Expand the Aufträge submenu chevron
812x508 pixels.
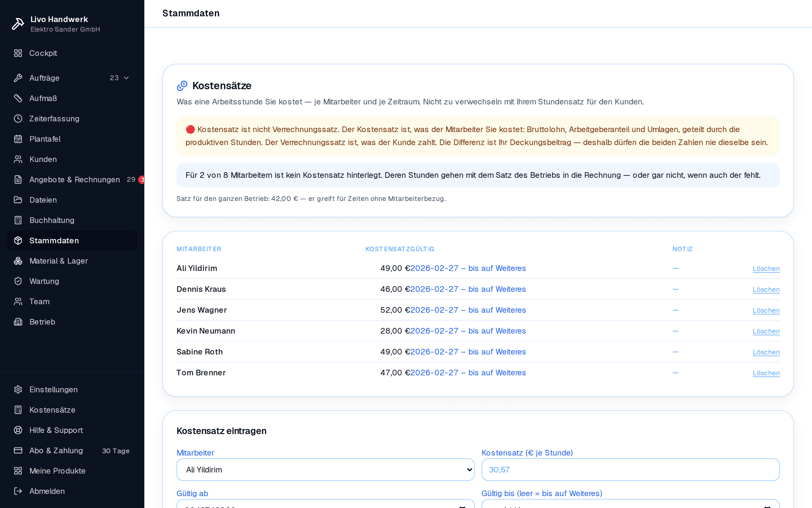tap(127, 78)
